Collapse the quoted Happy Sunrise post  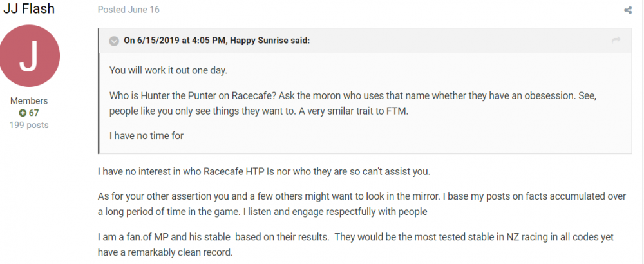coord(114,41)
